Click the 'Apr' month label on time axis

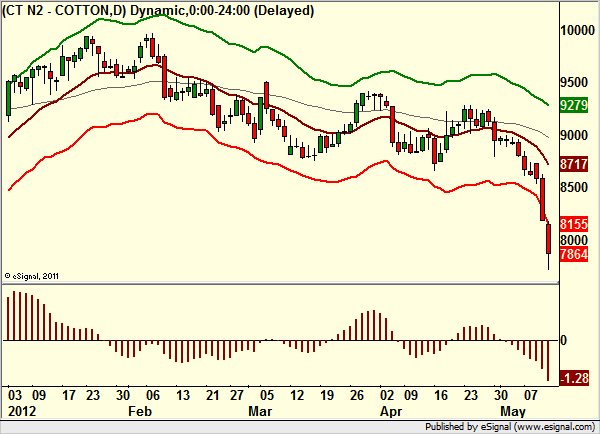click(391, 411)
